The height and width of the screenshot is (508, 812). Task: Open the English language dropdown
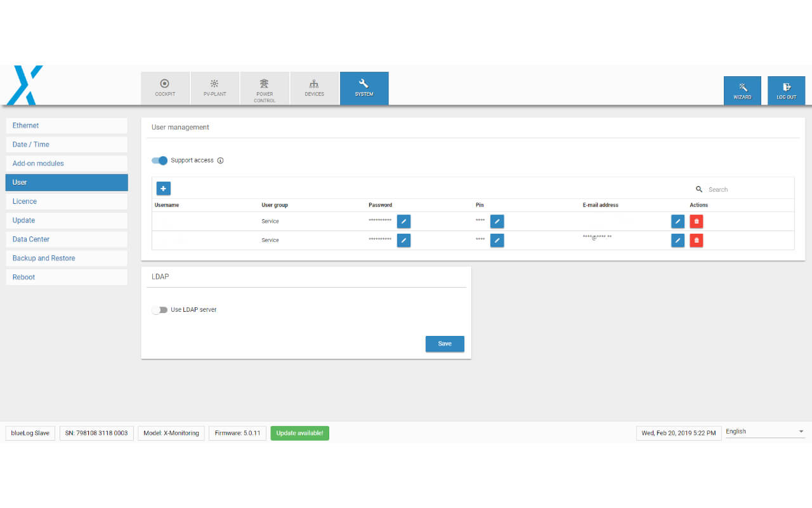pyautogui.click(x=764, y=432)
